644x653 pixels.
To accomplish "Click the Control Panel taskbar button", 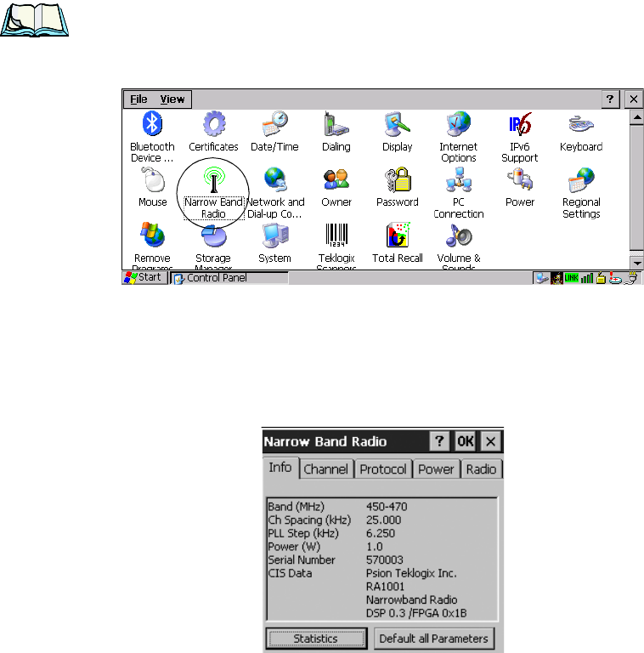I will click(229, 278).
